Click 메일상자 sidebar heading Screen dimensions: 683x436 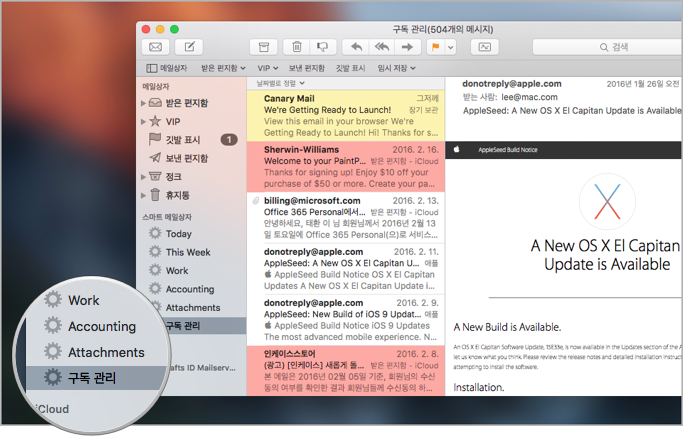point(156,86)
